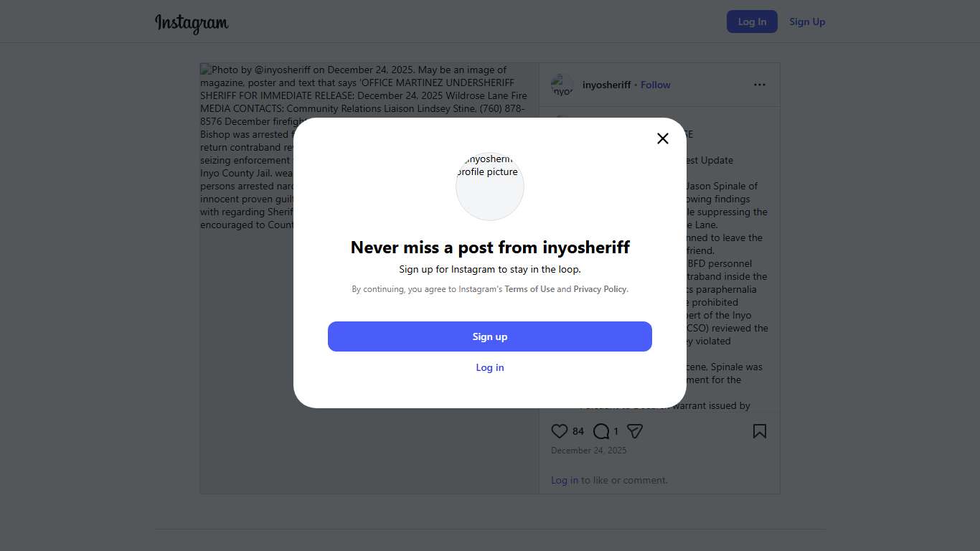Open the Terms of Use link

click(529, 289)
